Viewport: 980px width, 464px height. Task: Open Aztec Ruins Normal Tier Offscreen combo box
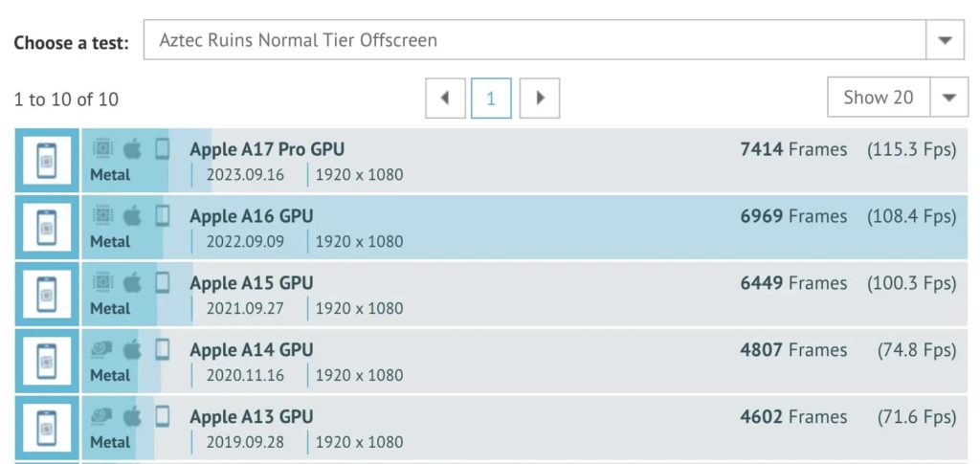click(x=554, y=40)
